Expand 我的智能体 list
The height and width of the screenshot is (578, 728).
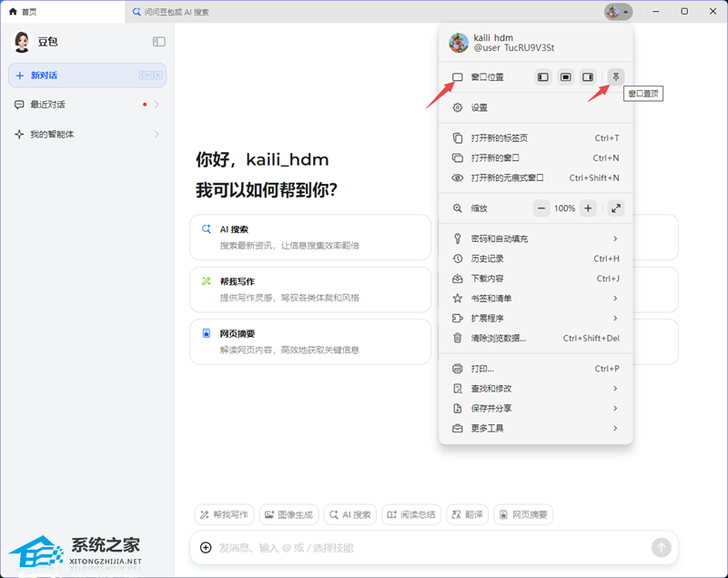[87, 134]
